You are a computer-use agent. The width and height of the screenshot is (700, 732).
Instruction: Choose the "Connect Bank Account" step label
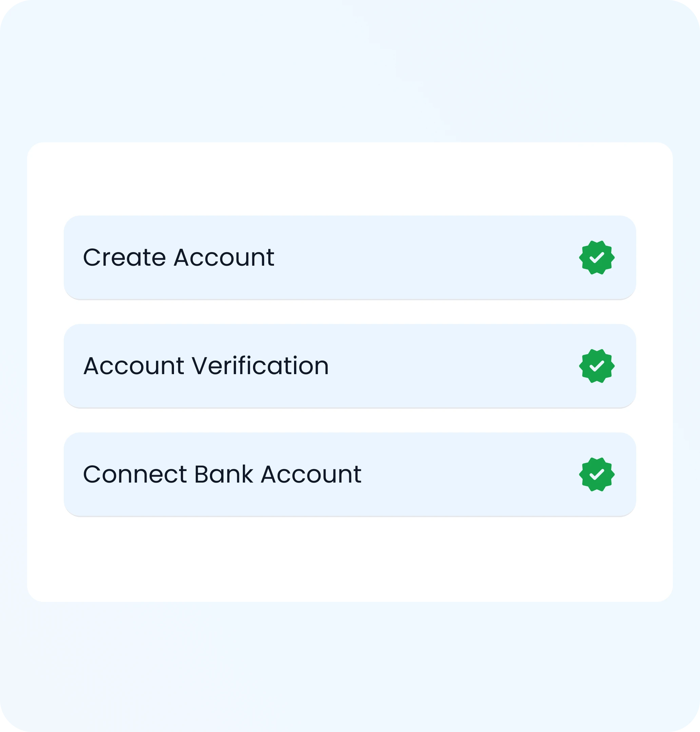coord(222,474)
